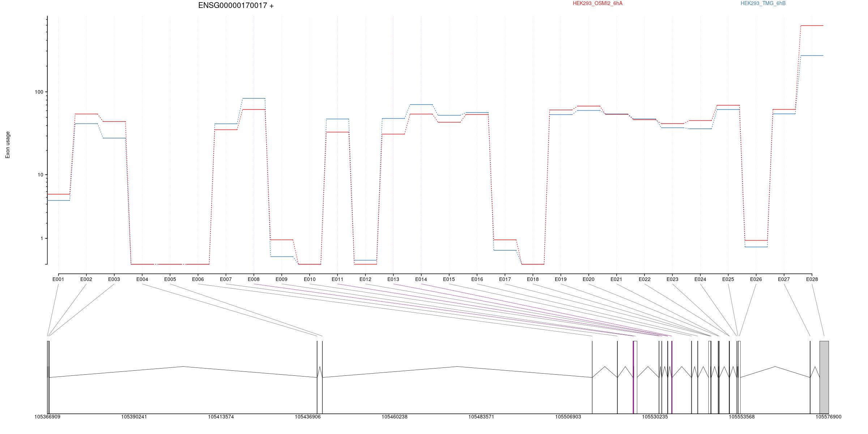Click the red E001 usage line segment

[x=58, y=194]
